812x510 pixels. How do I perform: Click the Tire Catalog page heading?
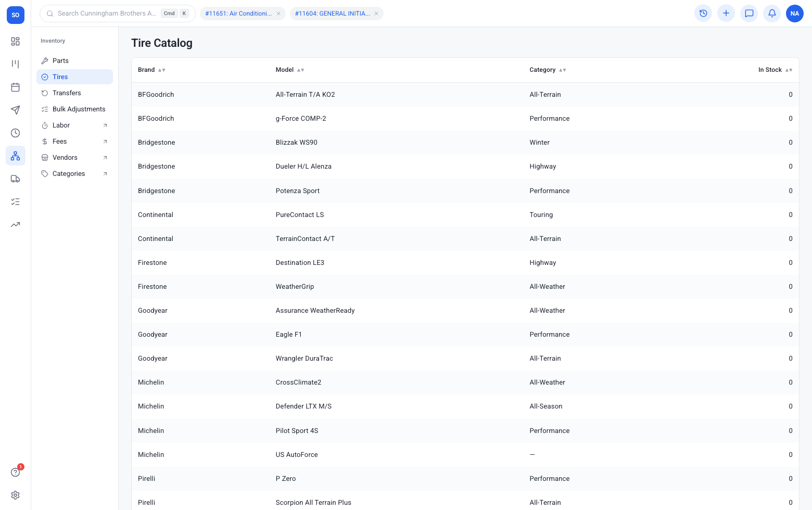[162, 43]
